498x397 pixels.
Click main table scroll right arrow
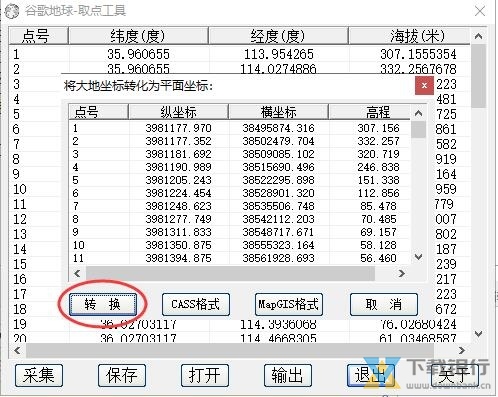coord(462,350)
